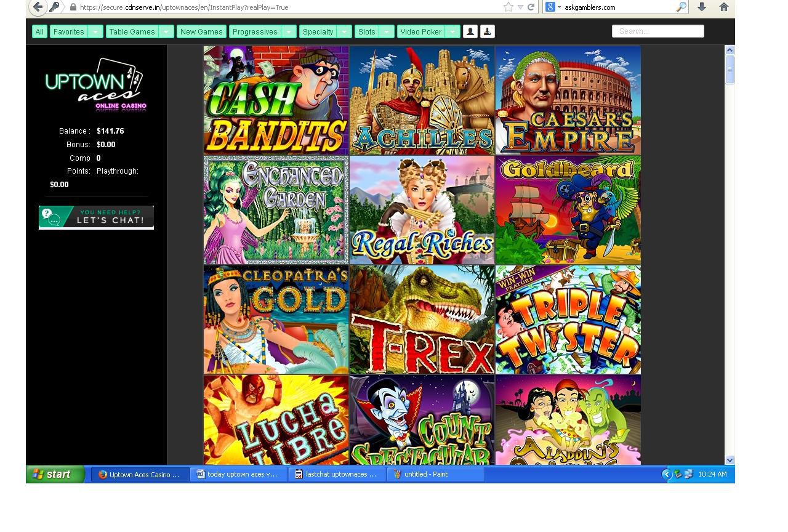This screenshot has height=532, width=788.
Task: Go to the browser home page
Action: tap(724, 7)
